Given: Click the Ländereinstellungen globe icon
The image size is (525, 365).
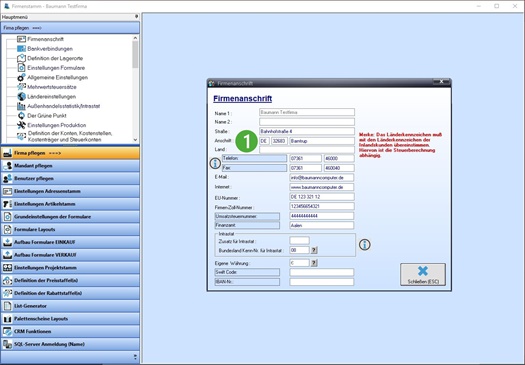Looking at the screenshot, I should (21, 97).
